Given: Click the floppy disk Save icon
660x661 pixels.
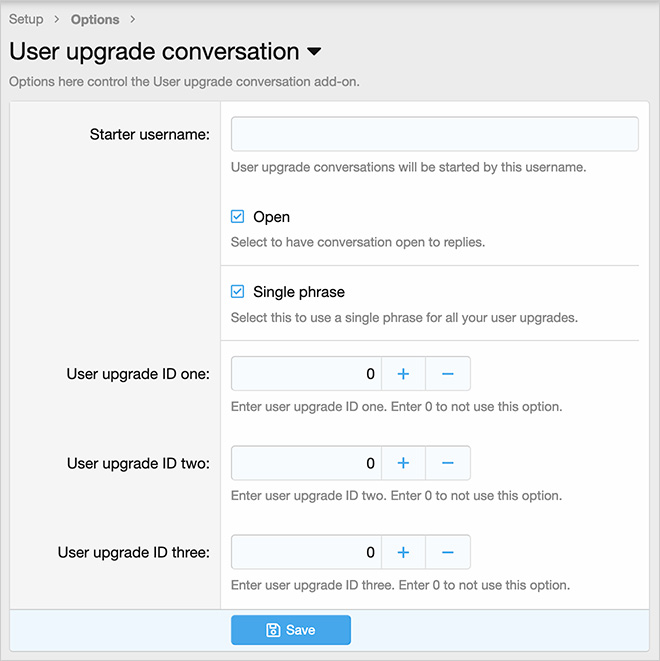Looking at the screenshot, I should (x=273, y=630).
